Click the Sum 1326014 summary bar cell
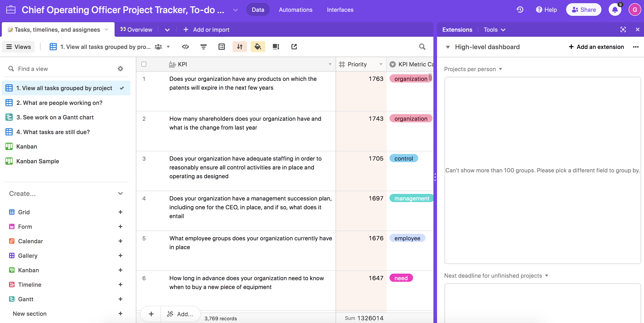 tap(361, 318)
